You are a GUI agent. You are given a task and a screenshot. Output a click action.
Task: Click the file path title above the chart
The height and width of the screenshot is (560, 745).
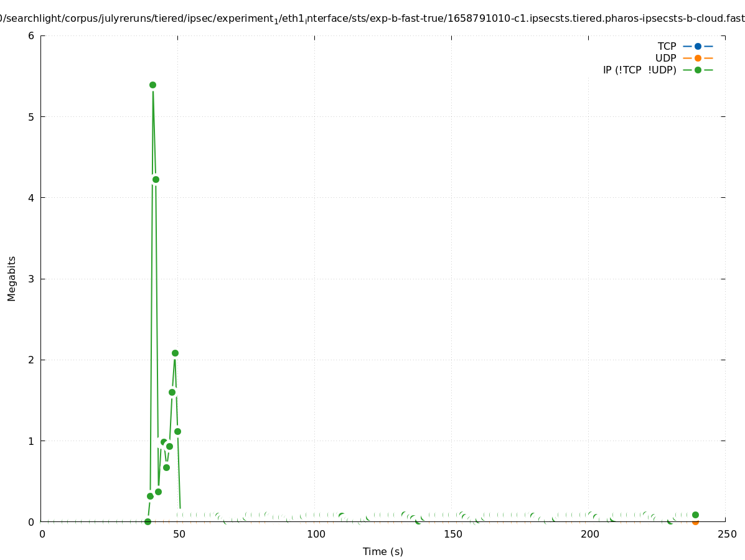coord(372,19)
